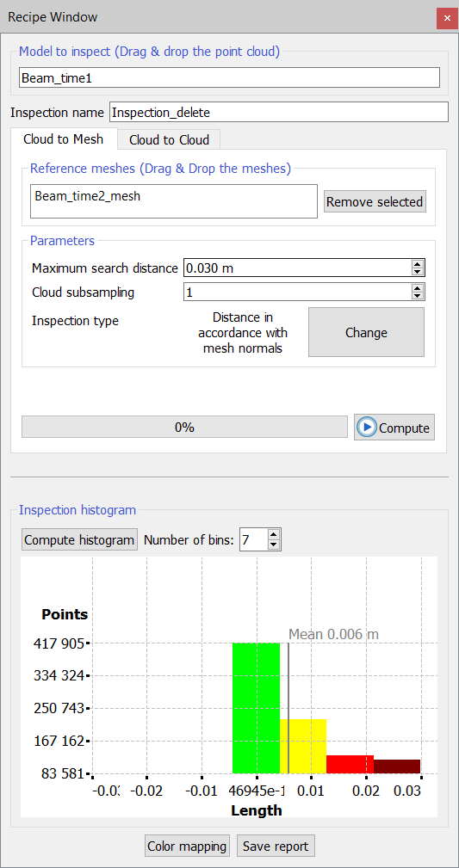Viewport: 459px width, 868px height.
Task: Click Remove selected button
Action: point(375,202)
